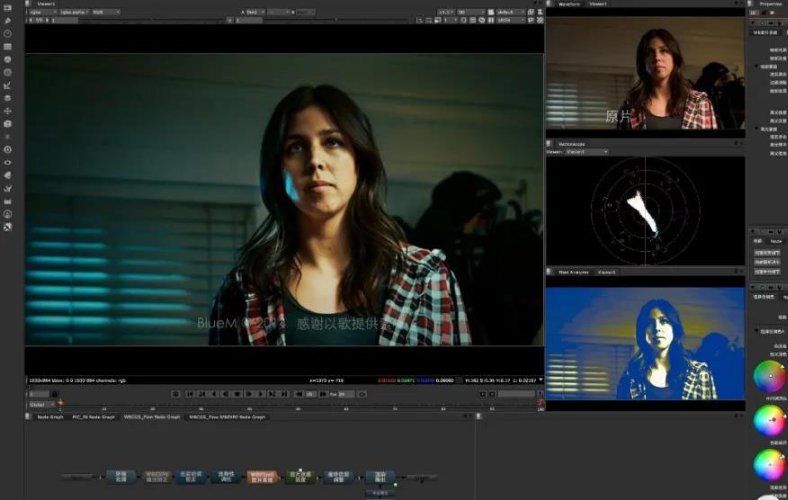
Task: Click the last icon in left node toolbar
Action: point(8,227)
